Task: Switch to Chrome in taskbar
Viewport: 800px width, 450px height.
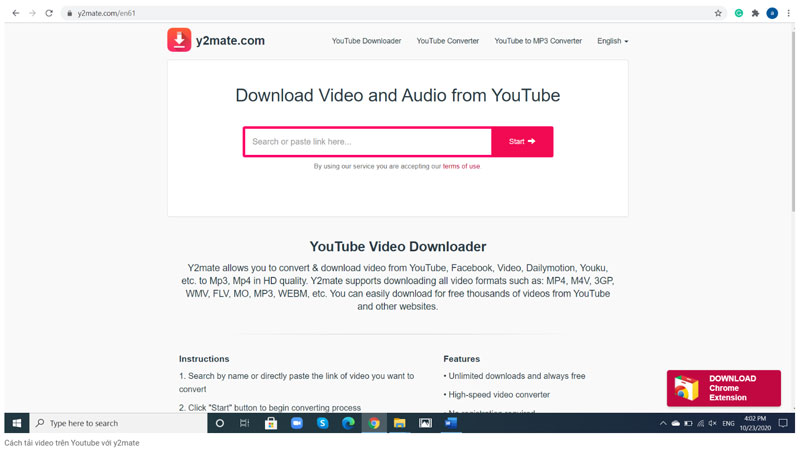Action: pyautogui.click(x=374, y=423)
